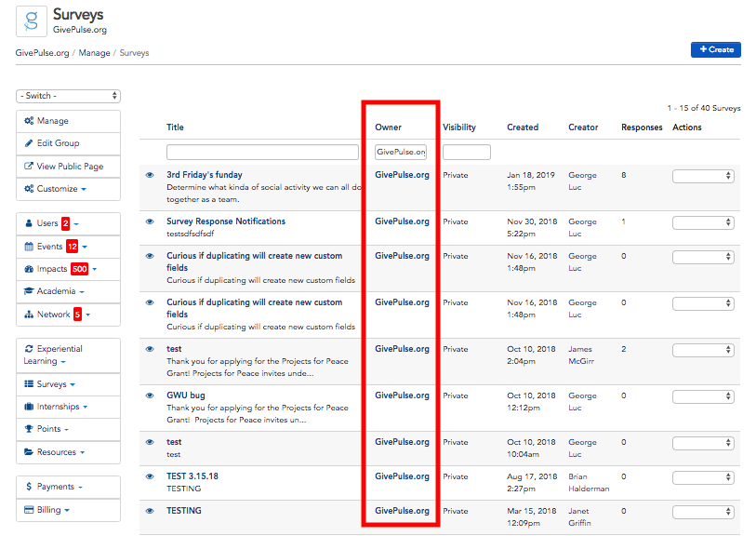Click the red Network badge showing 5
This screenshot has width=756, height=536.
(x=77, y=315)
